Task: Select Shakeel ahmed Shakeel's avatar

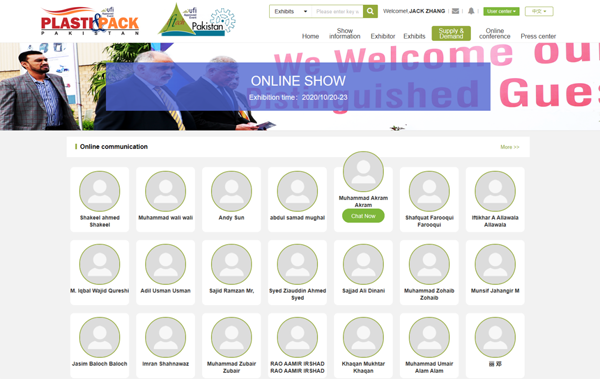Action: pyautogui.click(x=99, y=191)
